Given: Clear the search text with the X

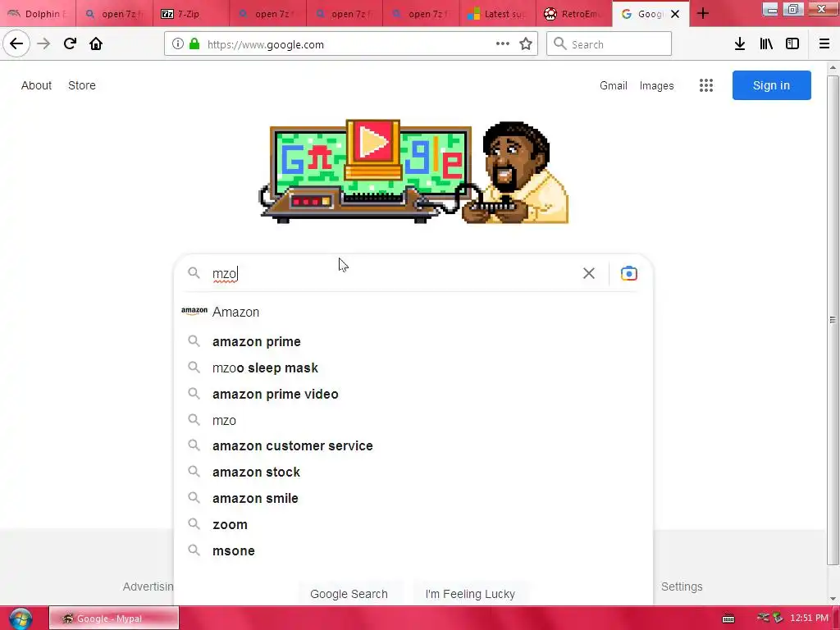Looking at the screenshot, I should (x=589, y=273).
